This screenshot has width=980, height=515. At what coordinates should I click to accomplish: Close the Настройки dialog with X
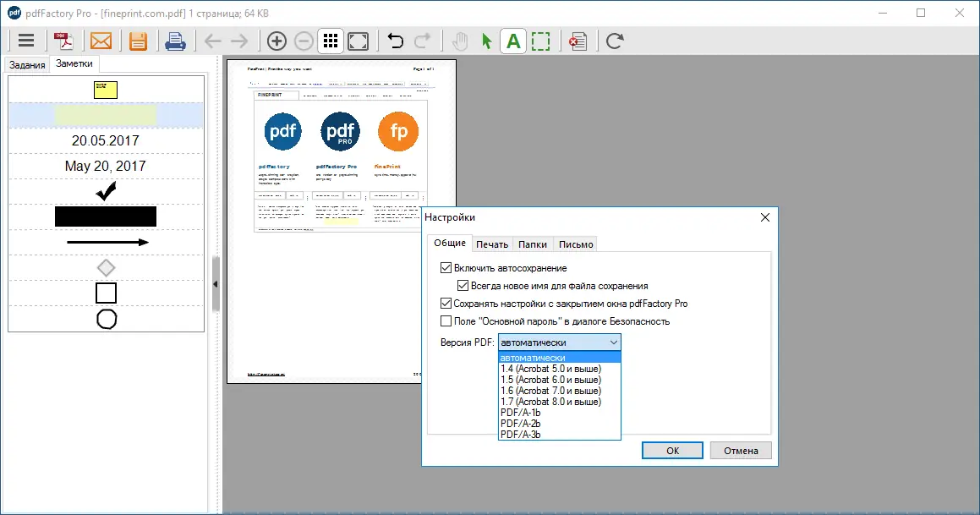tap(765, 217)
